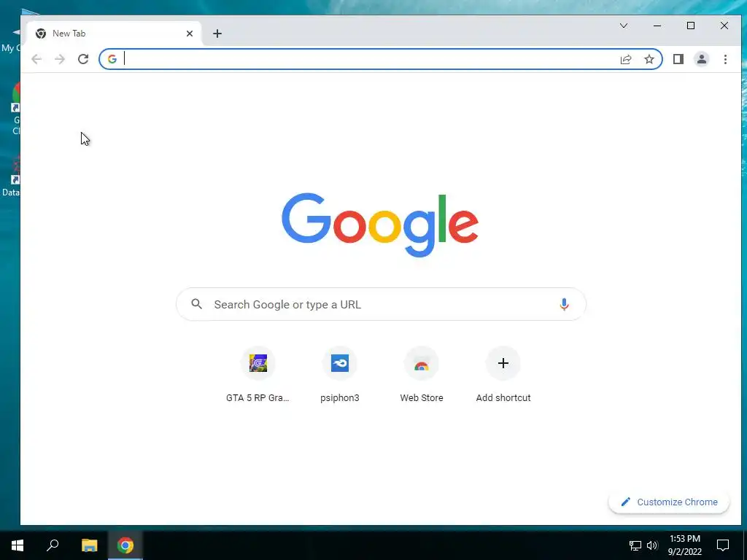Image resolution: width=747 pixels, height=560 pixels.
Task: Share this page via address bar icon
Action: pos(626,59)
